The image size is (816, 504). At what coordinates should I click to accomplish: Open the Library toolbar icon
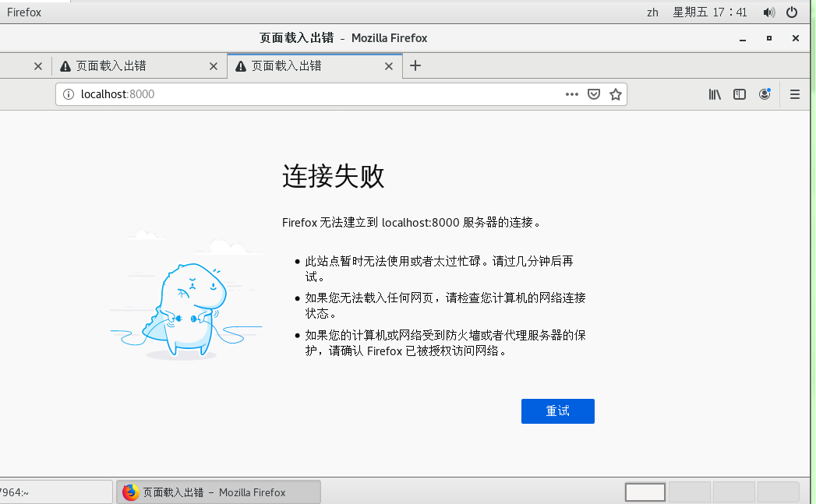point(715,93)
